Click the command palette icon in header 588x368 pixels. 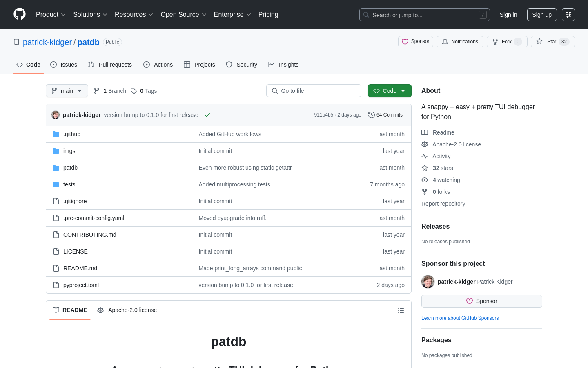click(568, 15)
